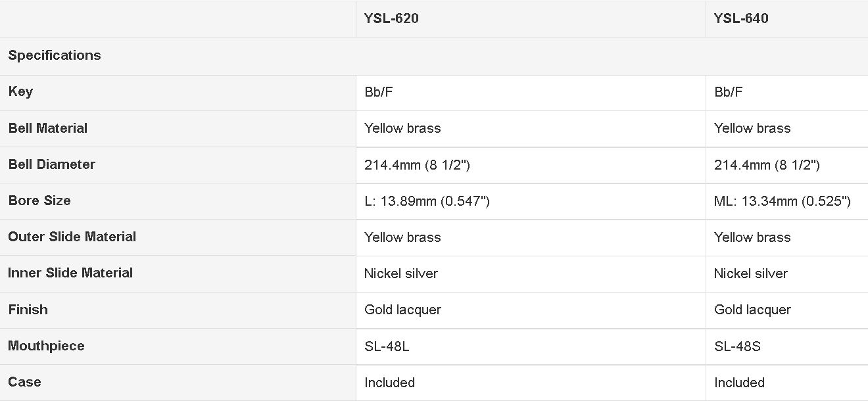868x401 pixels.
Task: Click the Key row label
Action: (x=20, y=91)
